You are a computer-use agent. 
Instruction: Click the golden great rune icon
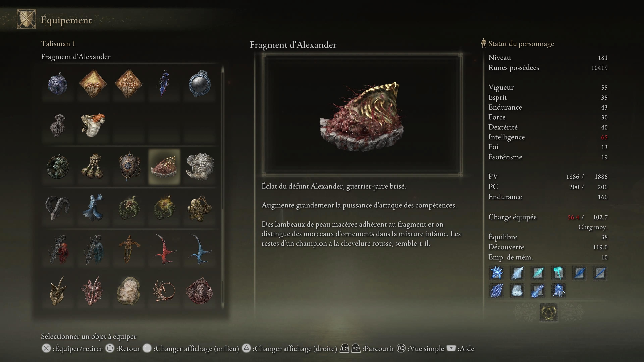[549, 312]
